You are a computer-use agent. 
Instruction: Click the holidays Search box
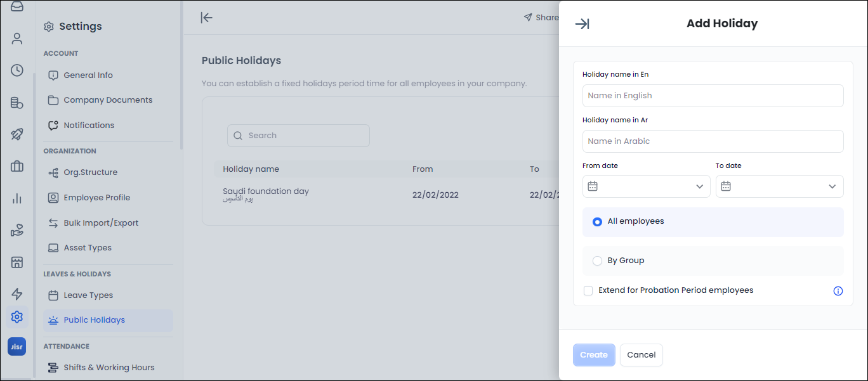[x=298, y=136]
